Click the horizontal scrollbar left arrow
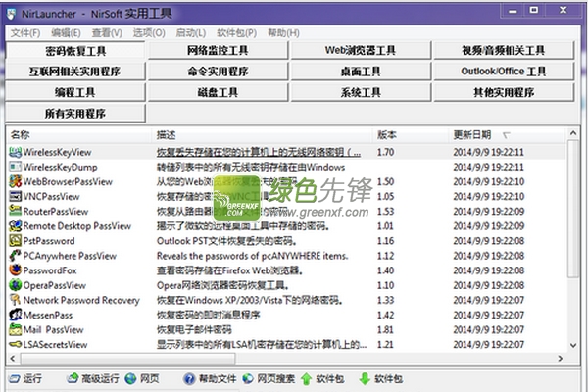Screen dimensions: 588x392 pyautogui.click(x=13, y=359)
